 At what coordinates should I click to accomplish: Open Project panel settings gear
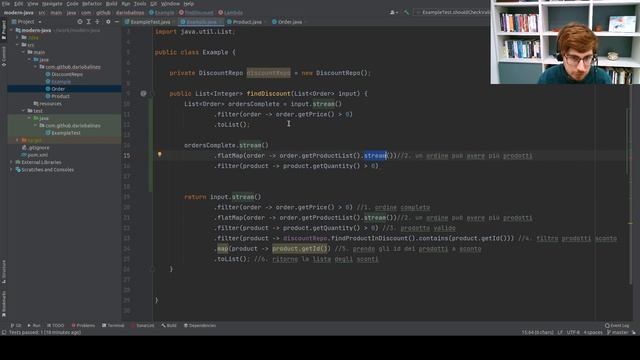pyautogui.click(x=108, y=22)
